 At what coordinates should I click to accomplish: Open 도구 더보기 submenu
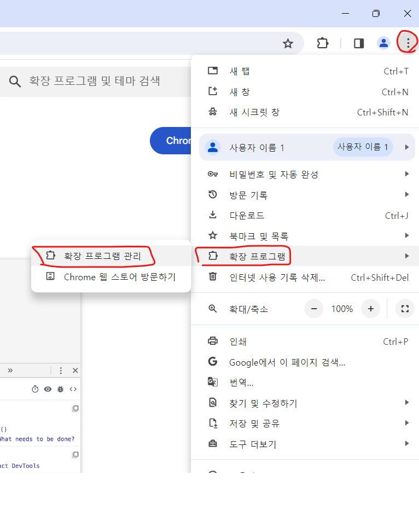coord(305,444)
